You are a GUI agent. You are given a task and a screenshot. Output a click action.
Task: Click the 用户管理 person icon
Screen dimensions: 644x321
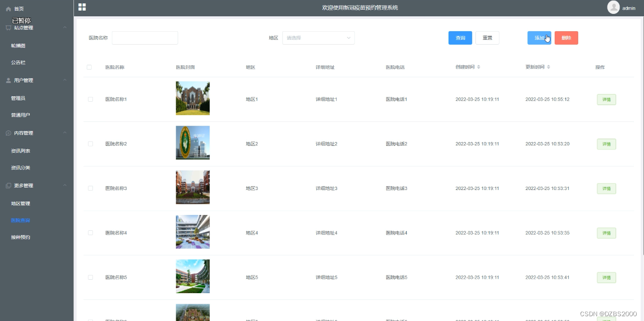coord(8,80)
